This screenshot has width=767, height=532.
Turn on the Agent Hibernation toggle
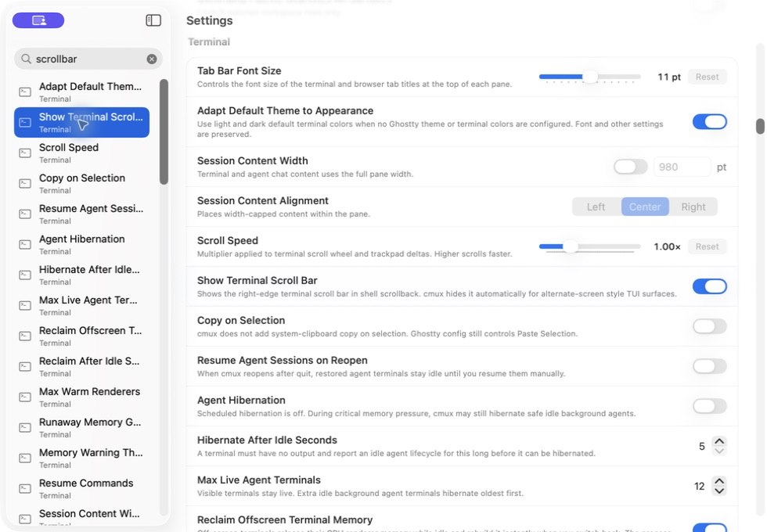coord(709,406)
